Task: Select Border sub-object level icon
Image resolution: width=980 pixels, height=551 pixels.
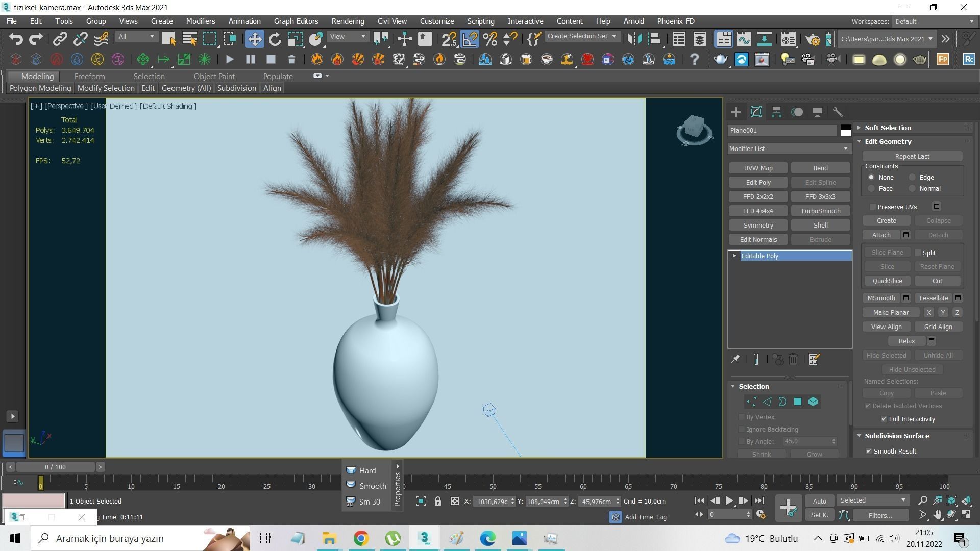Action: click(782, 402)
